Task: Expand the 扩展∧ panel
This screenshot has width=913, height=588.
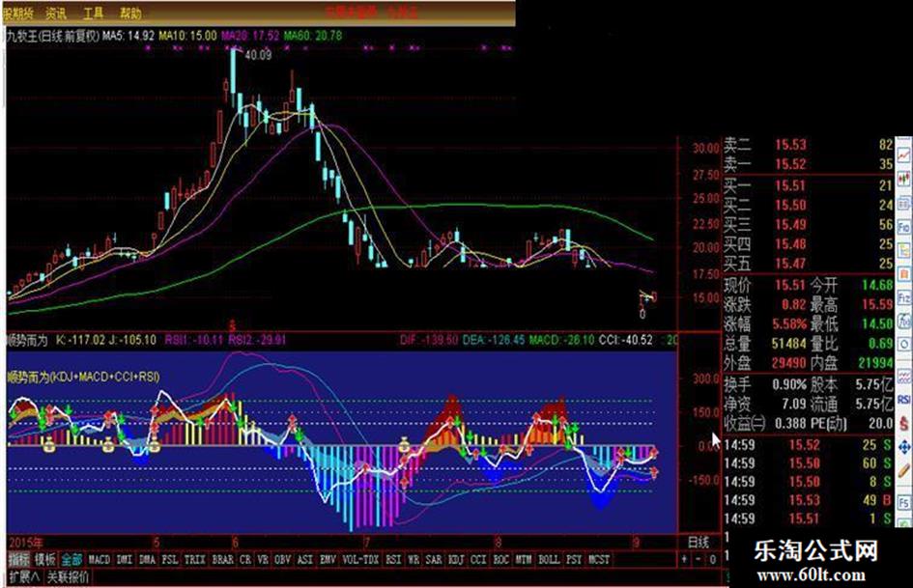Action: point(24,577)
